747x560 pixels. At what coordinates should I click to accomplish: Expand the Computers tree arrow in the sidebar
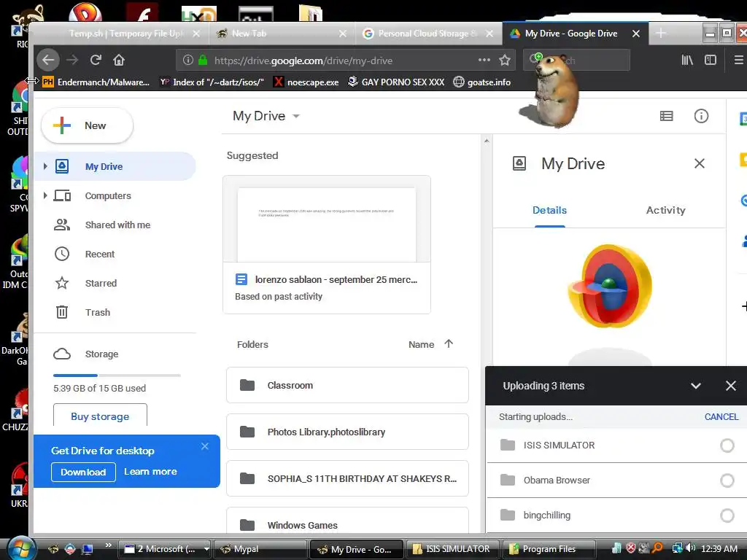[44, 195]
